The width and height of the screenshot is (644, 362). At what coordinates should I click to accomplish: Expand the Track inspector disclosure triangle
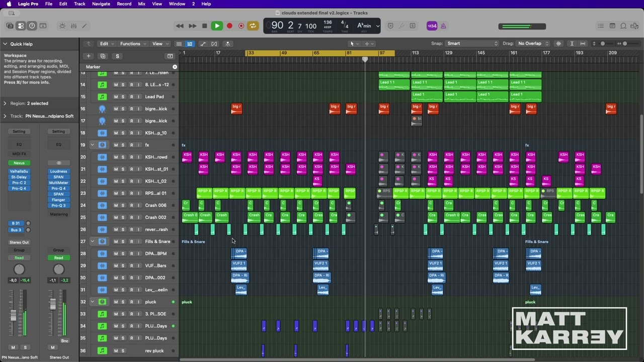pyautogui.click(x=5, y=116)
